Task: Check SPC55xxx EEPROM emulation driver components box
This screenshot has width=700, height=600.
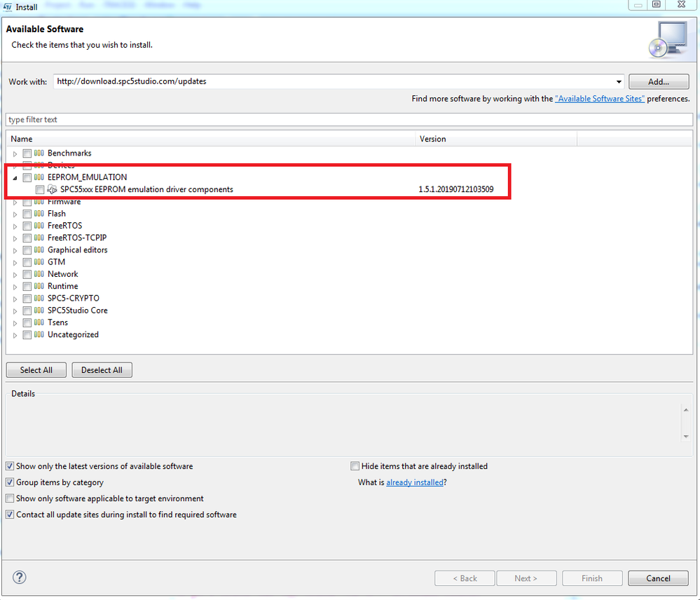Action: tap(40, 190)
